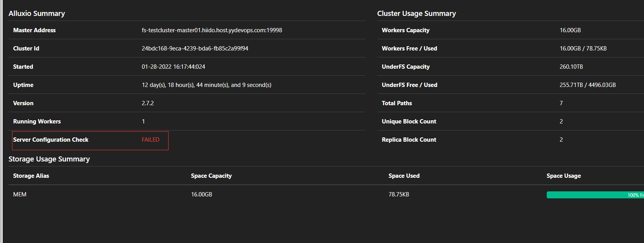The height and width of the screenshot is (243, 644).
Task: Click the vertical scrollbar on the left
Action: 2,121
